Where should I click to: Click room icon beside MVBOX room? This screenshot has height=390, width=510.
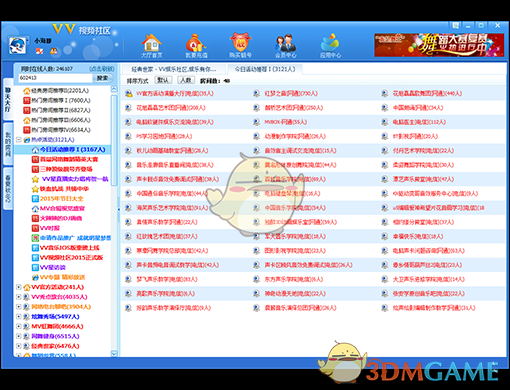[256, 122]
